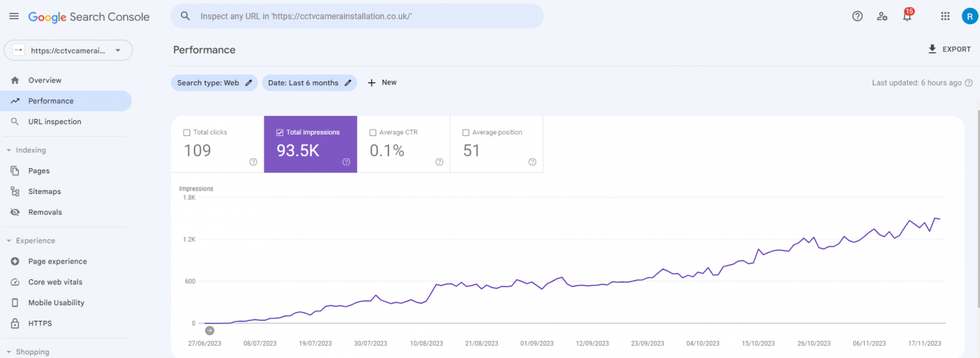Viewport: 980px width, 358px height.
Task: Open the user account avatar
Action: click(x=969, y=16)
